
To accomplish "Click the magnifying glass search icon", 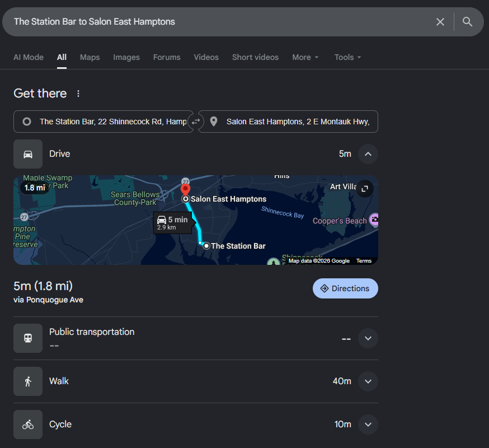I will 467,22.
